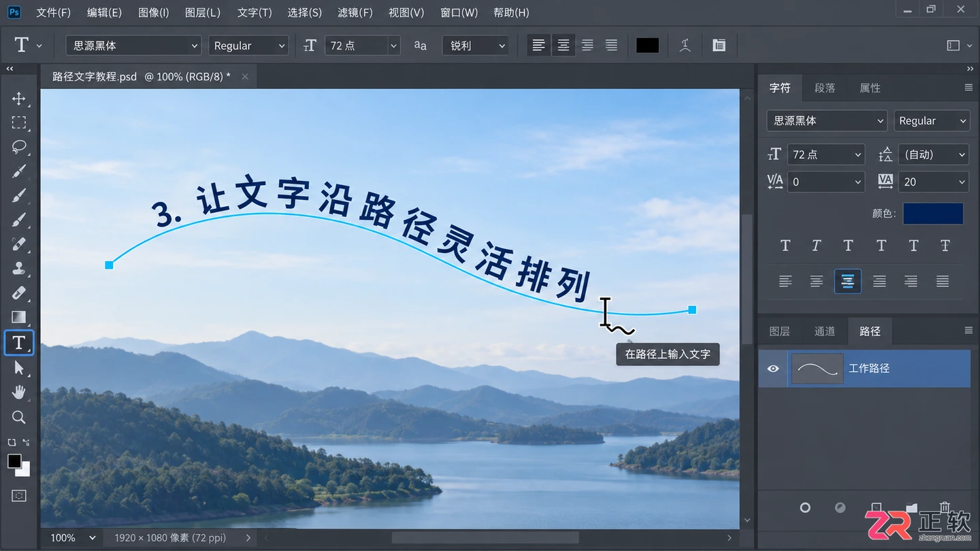This screenshot has height=551, width=980.
Task: Select the Zoom magnifier tool
Action: (19, 417)
